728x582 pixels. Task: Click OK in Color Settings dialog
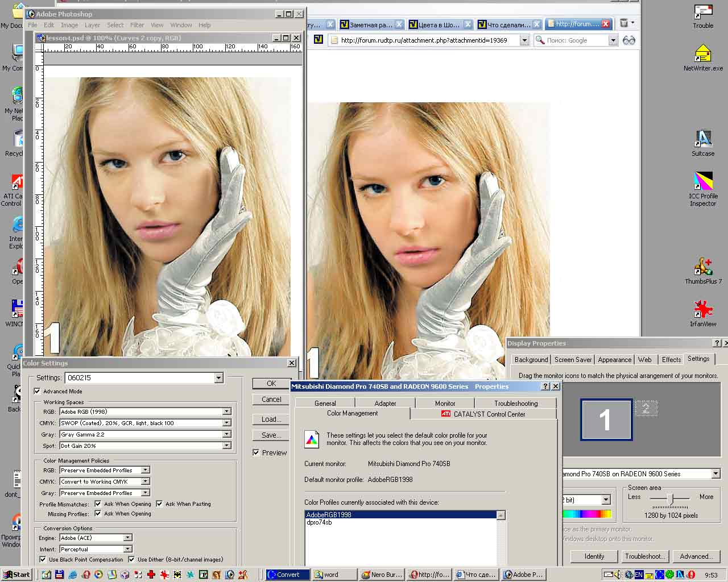tap(271, 384)
